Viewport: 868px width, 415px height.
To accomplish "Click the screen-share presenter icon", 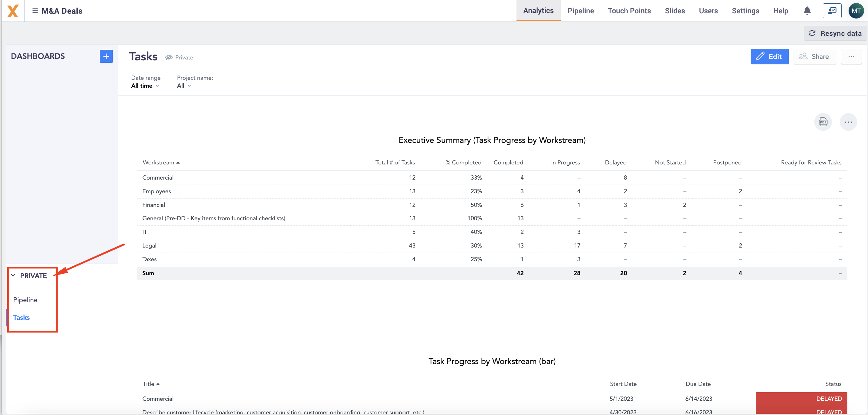I will coord(832,11).
